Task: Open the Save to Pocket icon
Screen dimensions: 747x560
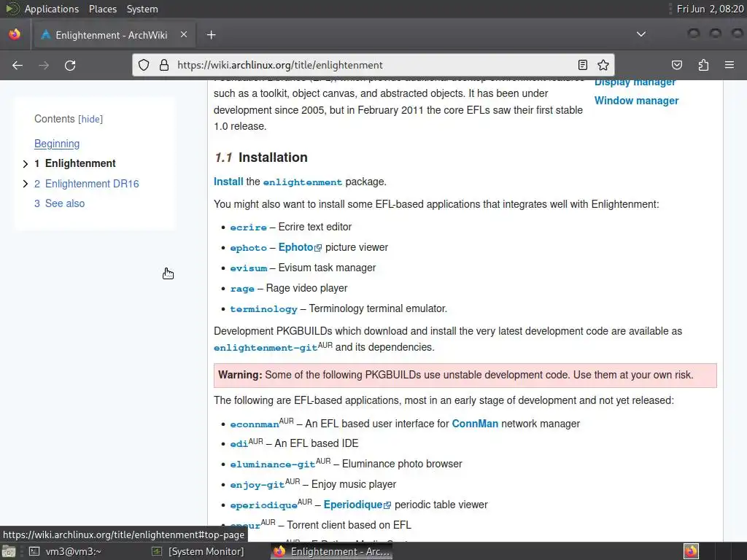Action: click(677, 65)
